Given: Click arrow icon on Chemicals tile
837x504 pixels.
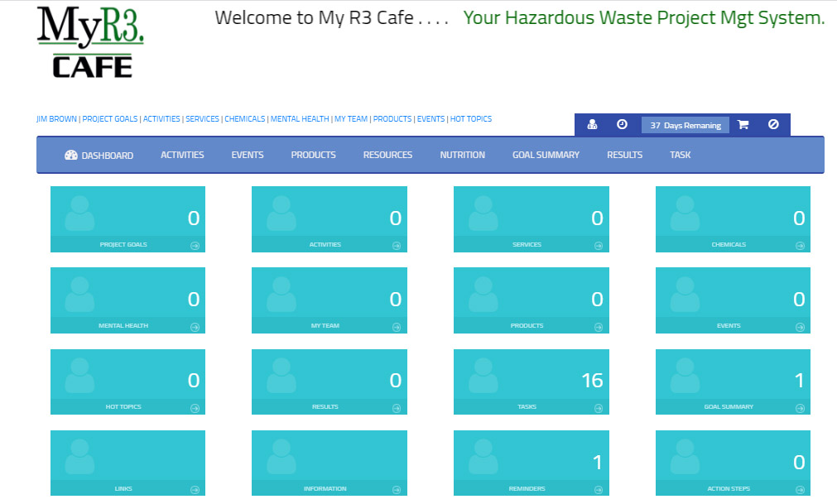Looking at the screenshot, I should pyautogui.click(x=800, y=245).
